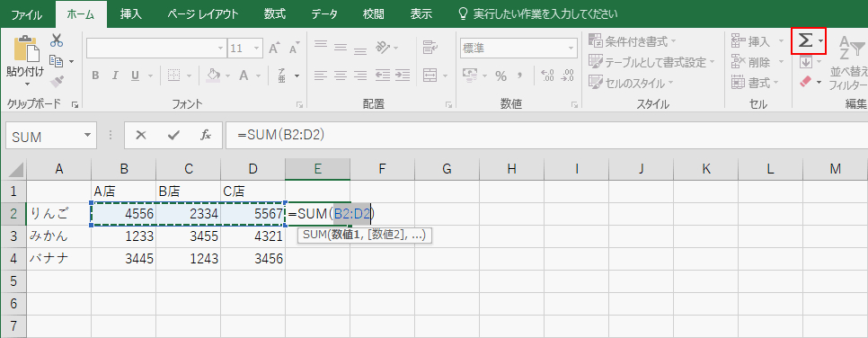Click the Fill down arrow icon
This screenshot has height=338, width=868.
[806, 61]
